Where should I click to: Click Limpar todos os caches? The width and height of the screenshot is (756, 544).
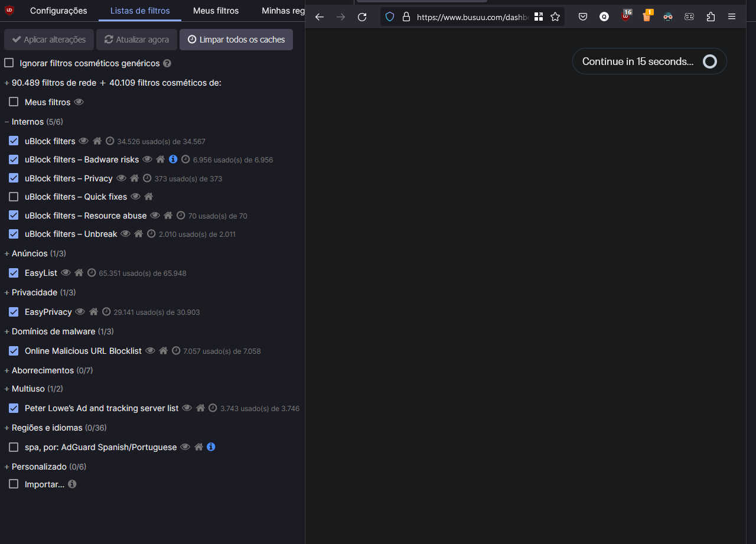click(236, 40)
